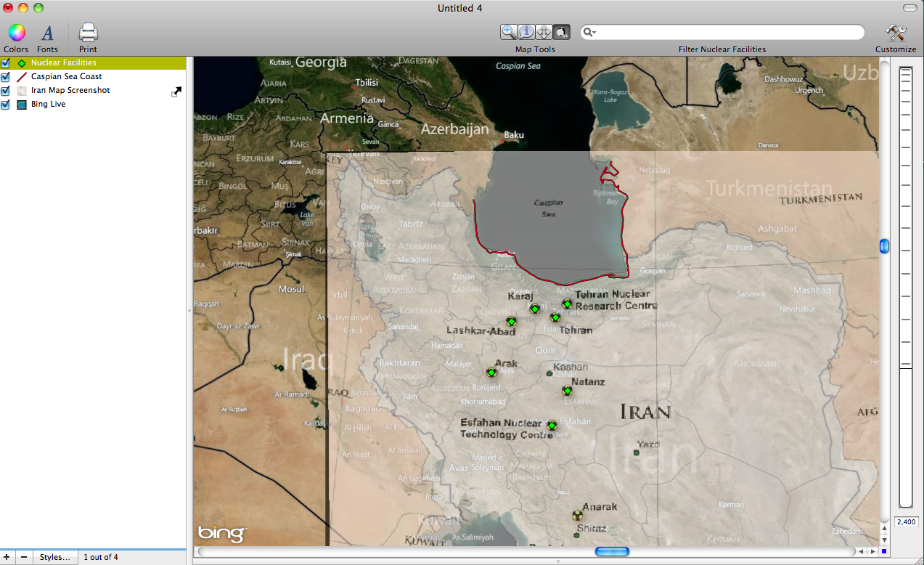Uncheck the Nuclear Facilities layer checkbox
The width and height of the screenshot is (924, 565).
pyautogui.click(x=6, y=63)
